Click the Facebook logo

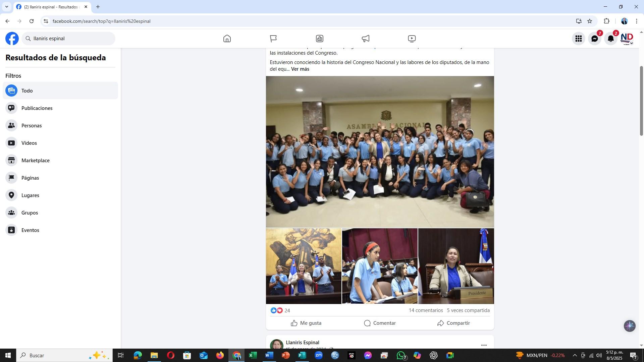[x=12, y=39]
